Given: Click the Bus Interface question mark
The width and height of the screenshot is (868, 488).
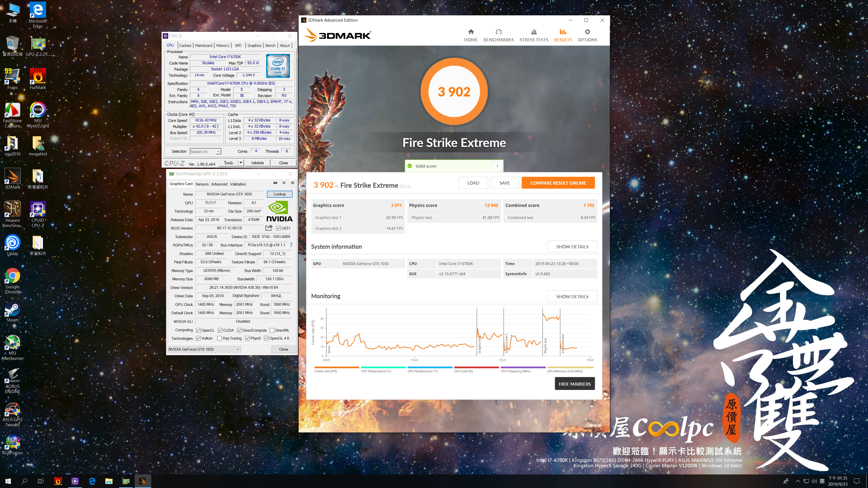Looking at the screenshot, I should pos(291,245).
